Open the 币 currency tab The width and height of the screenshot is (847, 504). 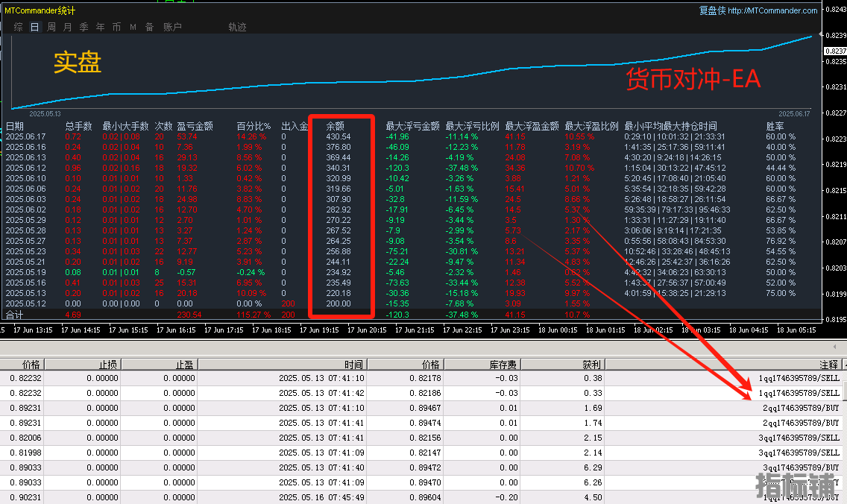point(116,27)
